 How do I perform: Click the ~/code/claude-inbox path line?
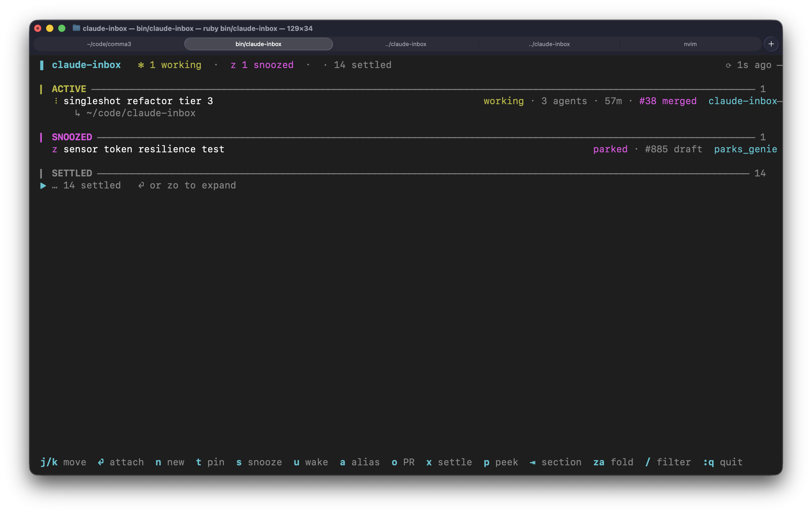coord(141,113)
